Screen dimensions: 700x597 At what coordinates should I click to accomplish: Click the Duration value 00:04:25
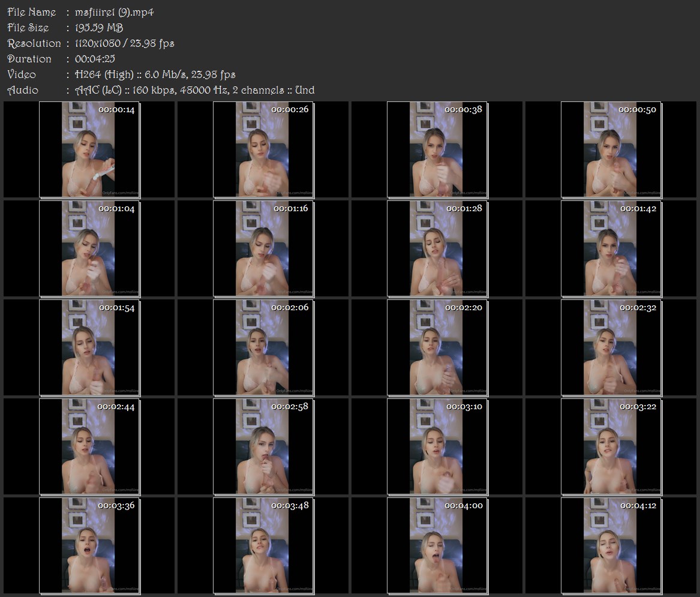click(x=95, y=59)
